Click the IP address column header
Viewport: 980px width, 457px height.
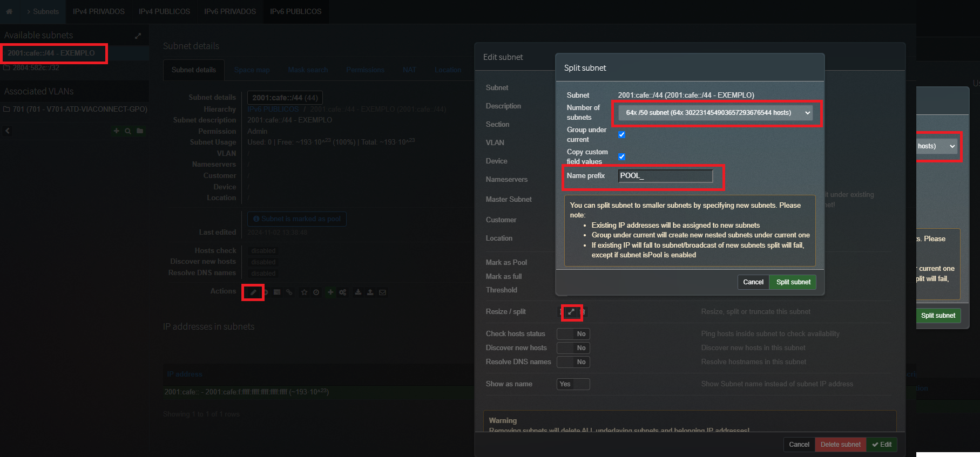coord(185,374)
